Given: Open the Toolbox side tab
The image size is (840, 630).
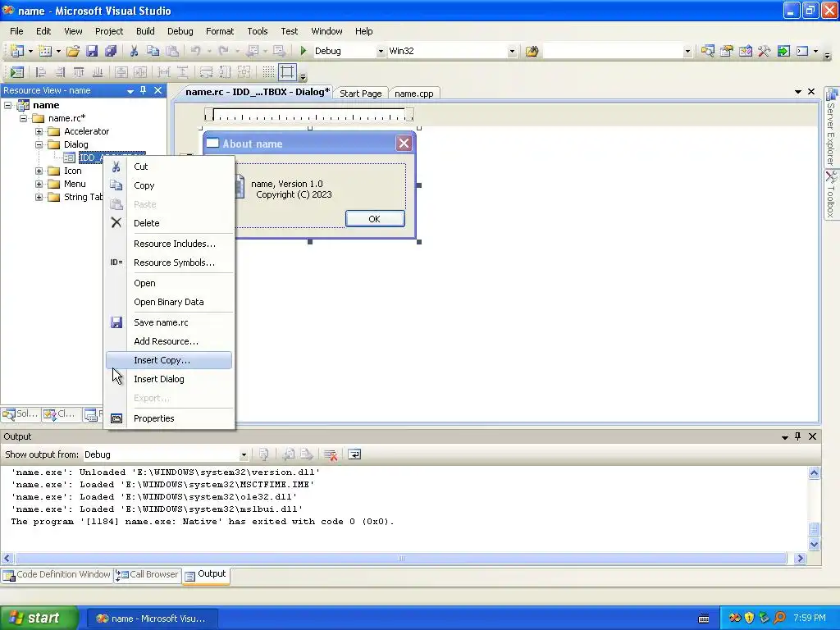Looking at the screenshot, I should point(831,194).
